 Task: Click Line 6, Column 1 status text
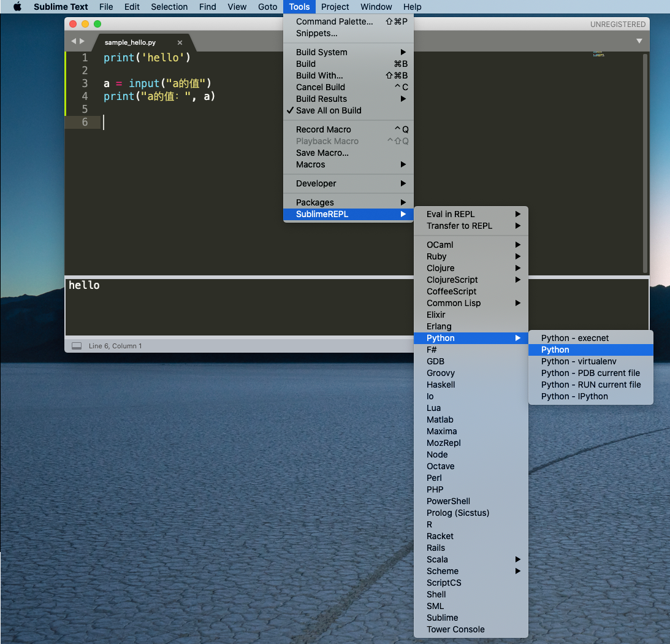[x=115, y=346]
